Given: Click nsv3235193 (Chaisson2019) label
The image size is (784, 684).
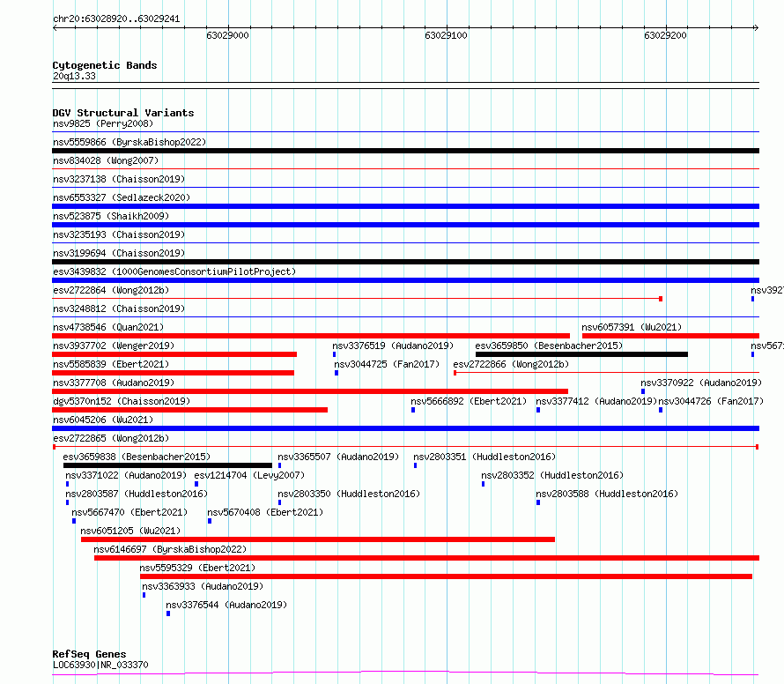Looking at the screenshot, I should pyautogui.click(x=119, y=234).
